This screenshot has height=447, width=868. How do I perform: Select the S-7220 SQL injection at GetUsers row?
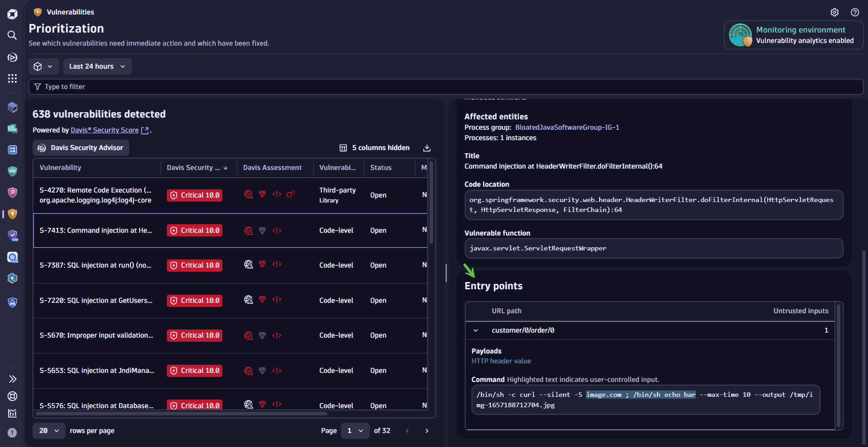pyautogui.click(x=230, y=301)
